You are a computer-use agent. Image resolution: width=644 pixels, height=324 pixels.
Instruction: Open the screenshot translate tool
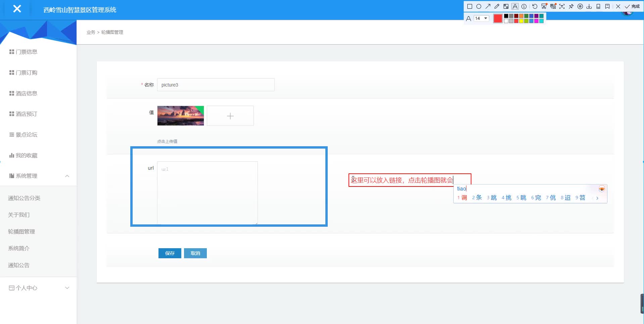[553, 6]
